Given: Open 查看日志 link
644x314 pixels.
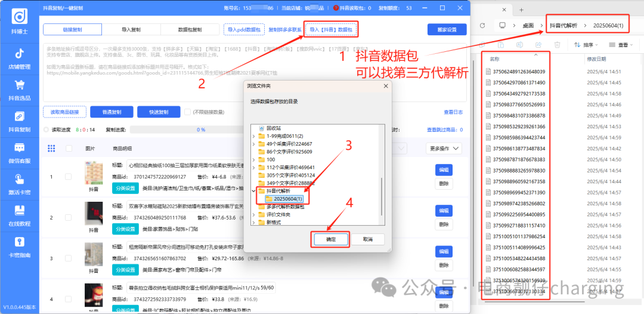Looking at the screenshot, I should pyautogui.click(x=453, y=112).
